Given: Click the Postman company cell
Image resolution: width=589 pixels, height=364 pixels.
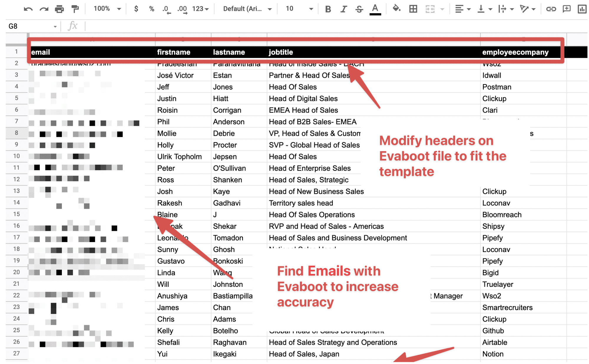Looking at the screenshot, I should pos(524,87).
